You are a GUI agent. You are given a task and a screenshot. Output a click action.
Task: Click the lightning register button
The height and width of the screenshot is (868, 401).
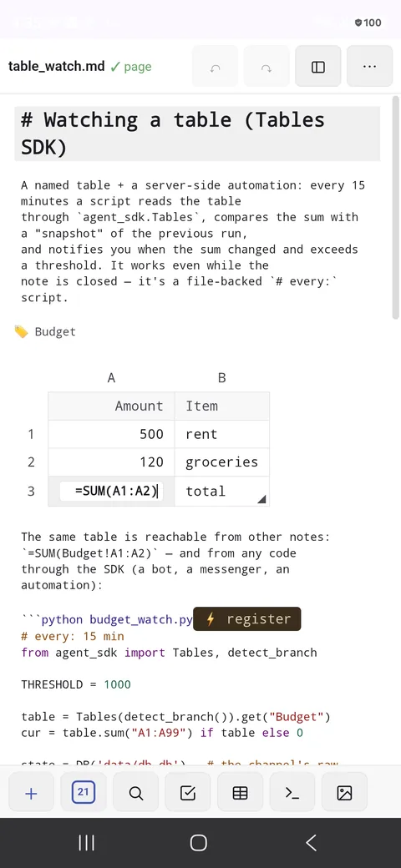click(x=247, y=619)
